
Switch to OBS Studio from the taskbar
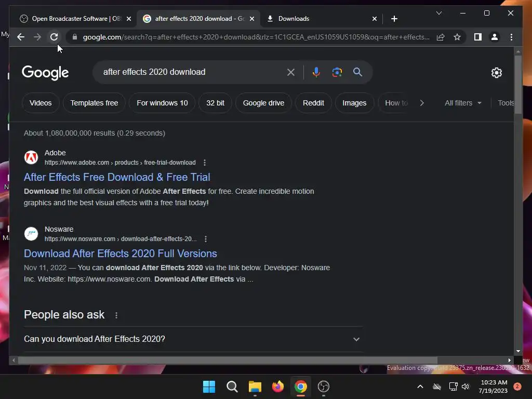point(323,387)
